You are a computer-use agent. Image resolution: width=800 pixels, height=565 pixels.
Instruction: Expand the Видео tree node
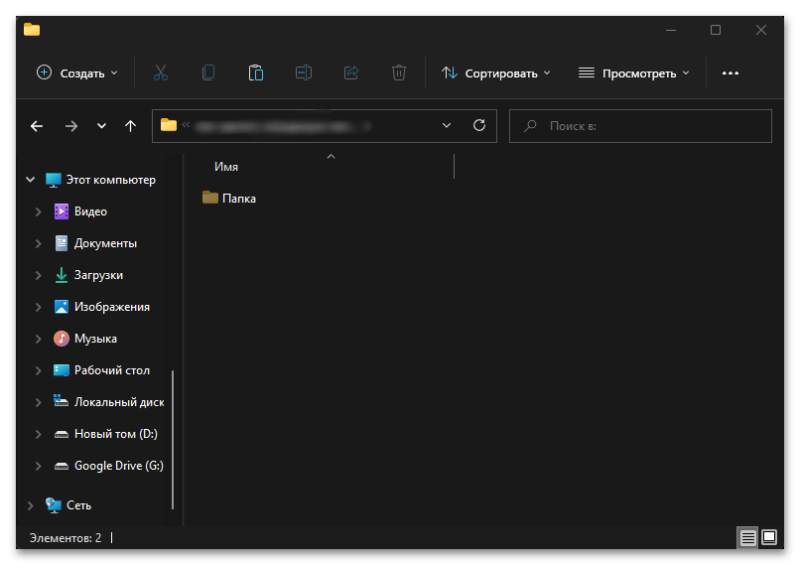38,212
